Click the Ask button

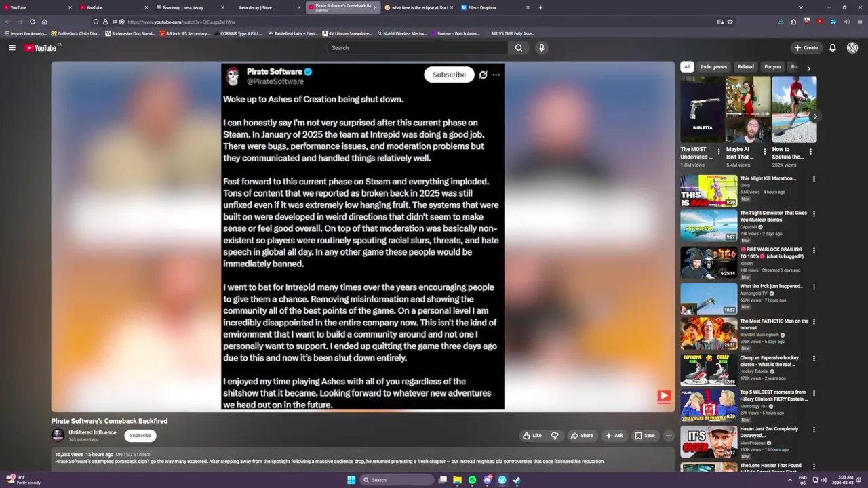click(614, 436)
